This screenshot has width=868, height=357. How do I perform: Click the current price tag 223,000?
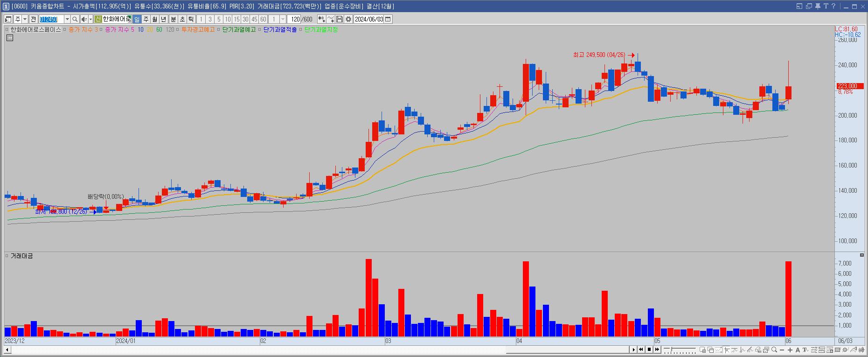pyautogui.click(x=849, y=86)
